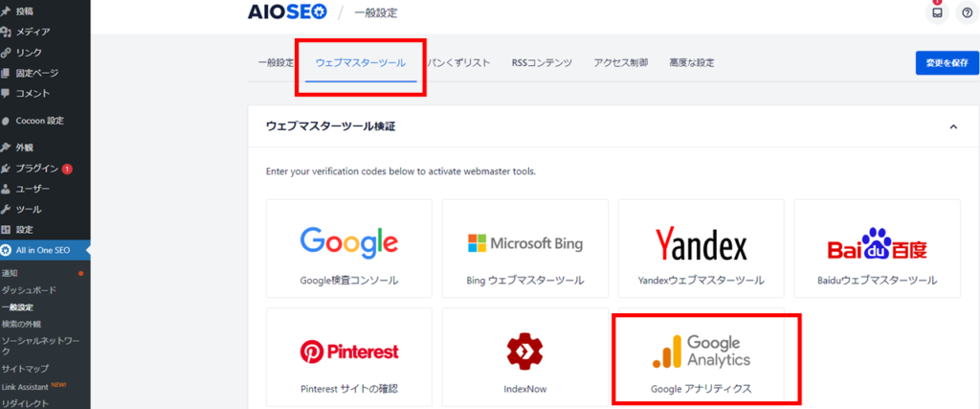This screenshot has height=409, width=980.
Task: Choose the Microsoft Bing webmaster tools card
Action: [x=525, y=248]
